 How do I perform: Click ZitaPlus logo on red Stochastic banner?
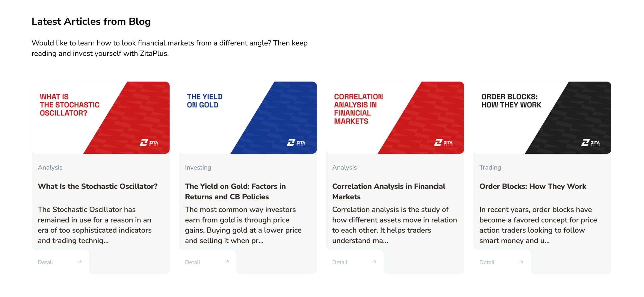(x=149, y=143)
